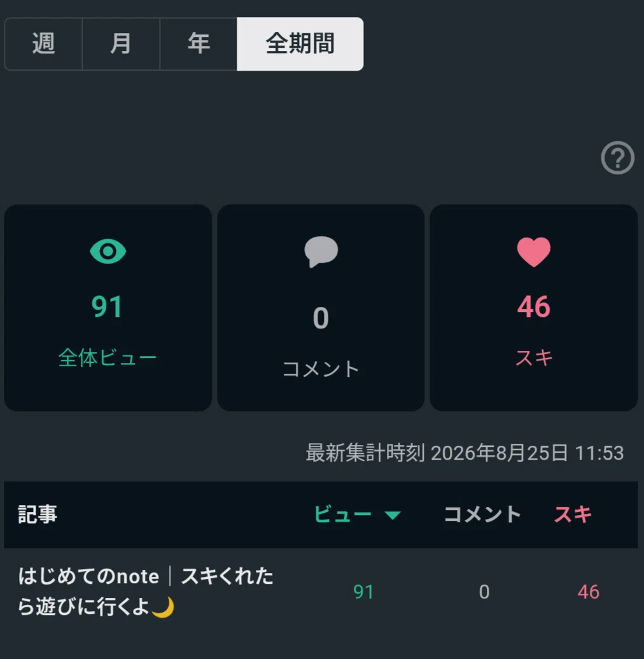Click the pink heart スキ icon
This screenshot has height=659, width=644.
click(x=533, y=252)
